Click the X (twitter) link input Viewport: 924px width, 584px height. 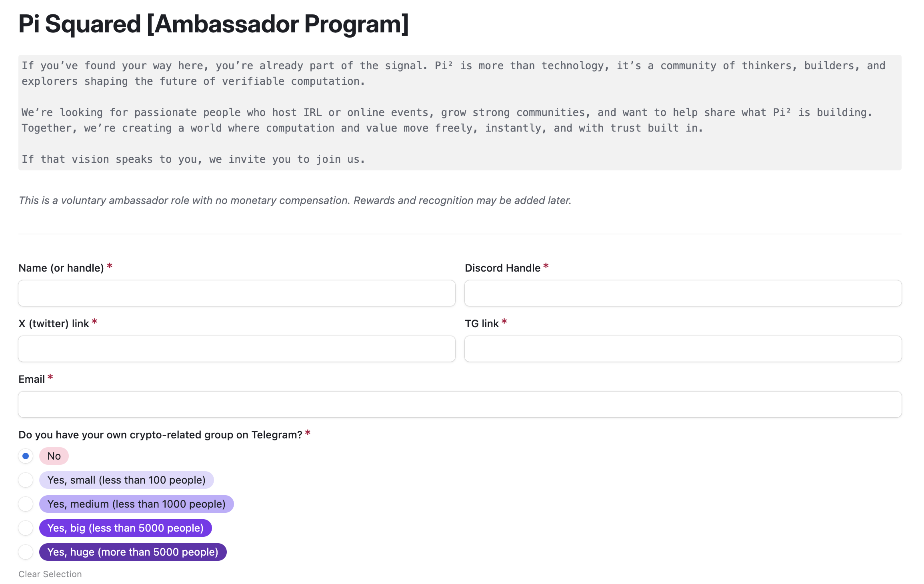point(236,349)
